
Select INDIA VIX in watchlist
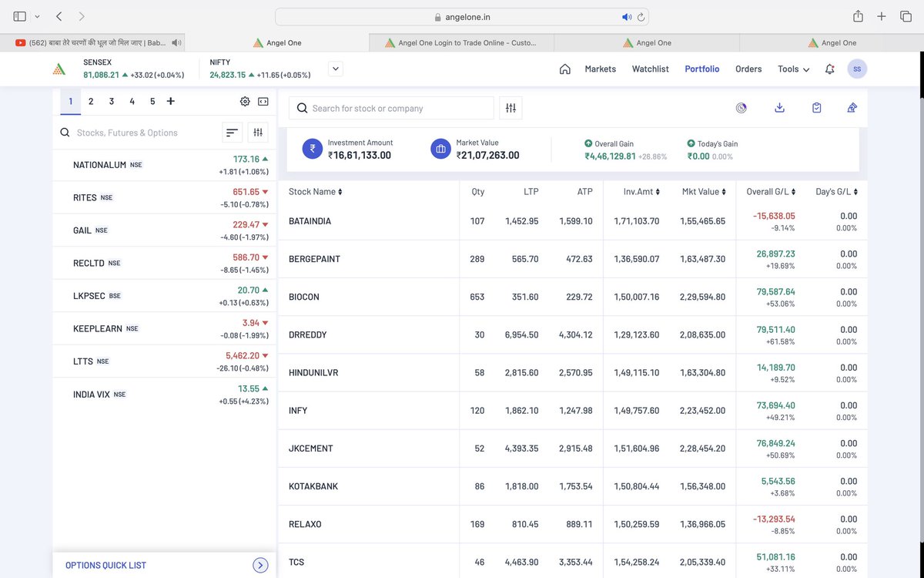pos(165,394)
